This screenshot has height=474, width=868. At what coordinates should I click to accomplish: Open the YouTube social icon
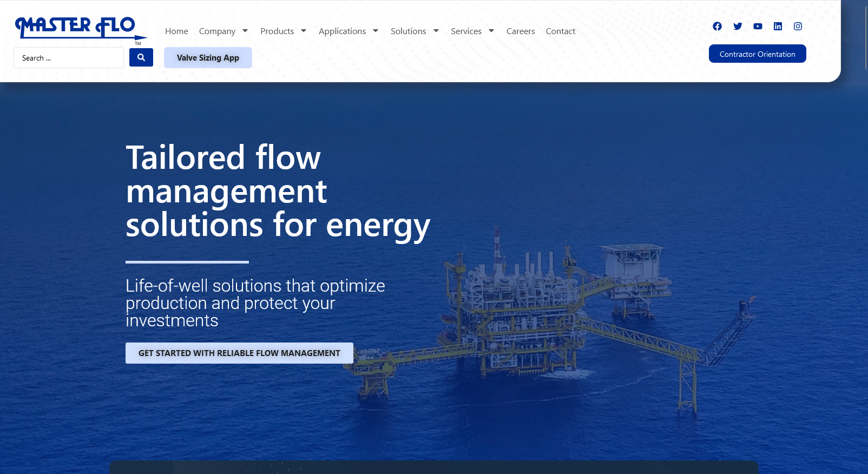pyautogui.click(x=758, y=27)
